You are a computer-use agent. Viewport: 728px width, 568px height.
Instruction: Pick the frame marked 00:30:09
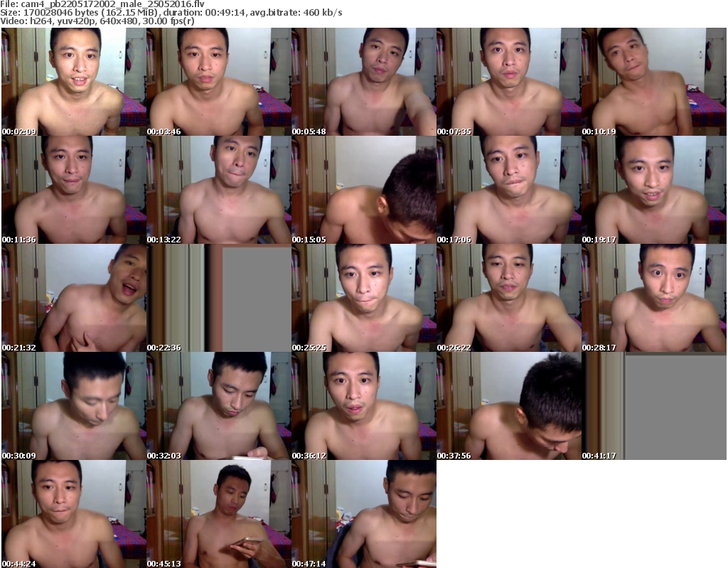[x=74, y=407]
